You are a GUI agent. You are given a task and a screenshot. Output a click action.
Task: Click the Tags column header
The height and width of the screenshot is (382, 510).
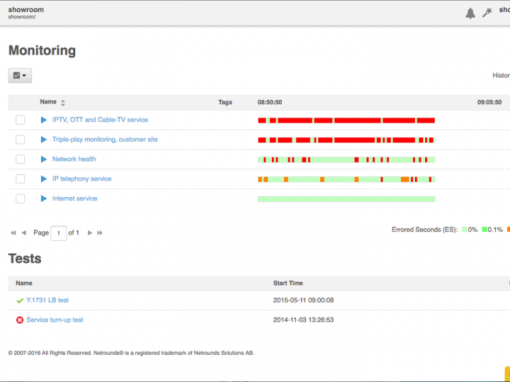[x=225, y=102]
